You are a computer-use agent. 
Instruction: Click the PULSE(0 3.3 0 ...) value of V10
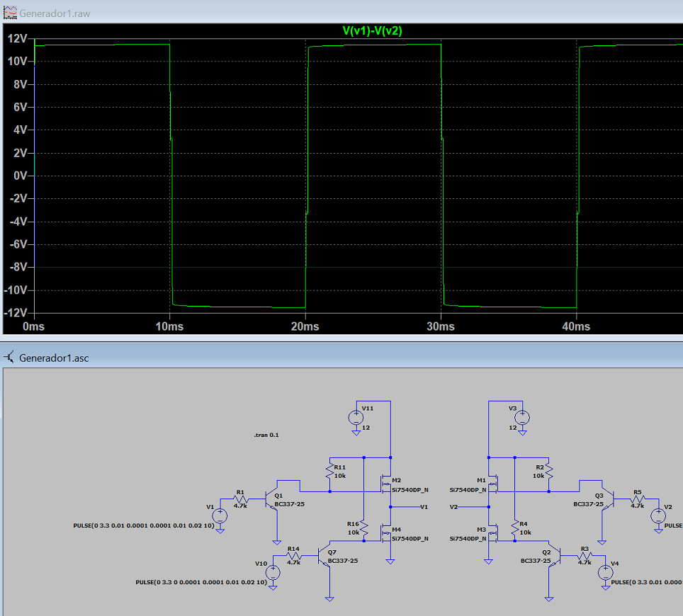pyautogui.click(x=201, y=582)
